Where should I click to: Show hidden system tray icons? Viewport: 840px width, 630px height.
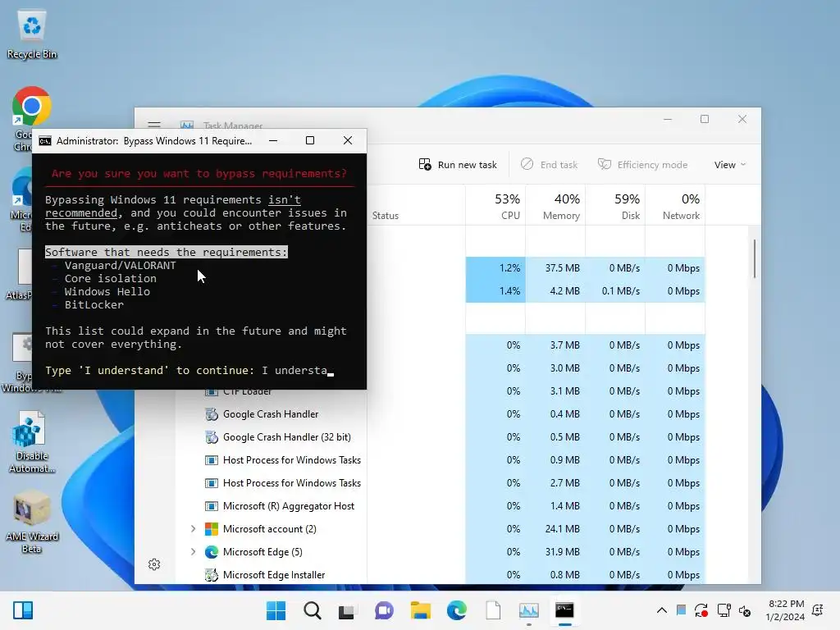point(662,610)
